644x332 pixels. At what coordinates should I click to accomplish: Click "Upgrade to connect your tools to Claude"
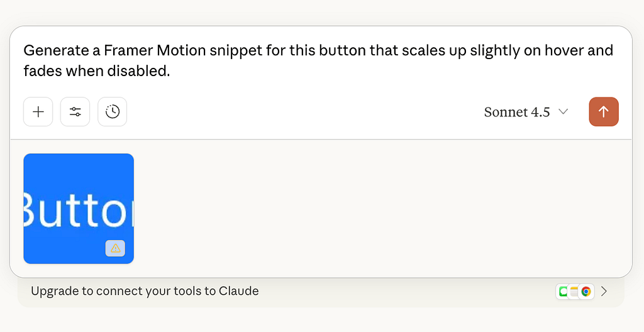tap(145, 291)
